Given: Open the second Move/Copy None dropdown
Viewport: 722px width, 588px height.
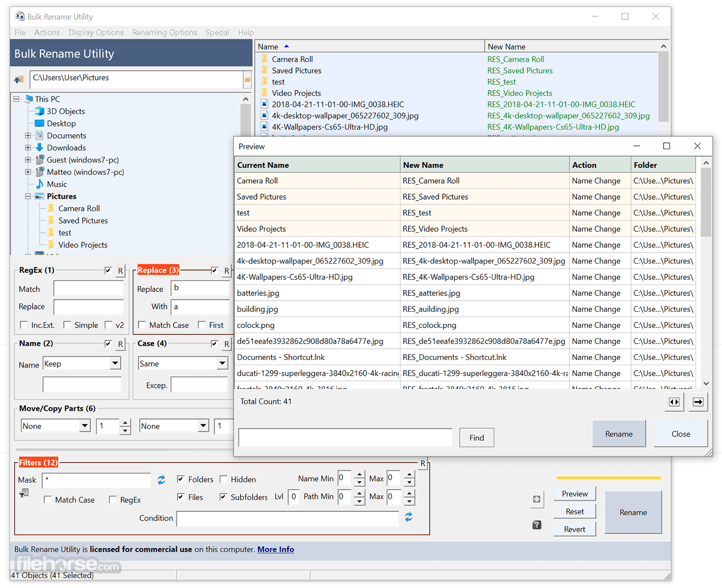Looking at the screenshot, I should (203, 426).
